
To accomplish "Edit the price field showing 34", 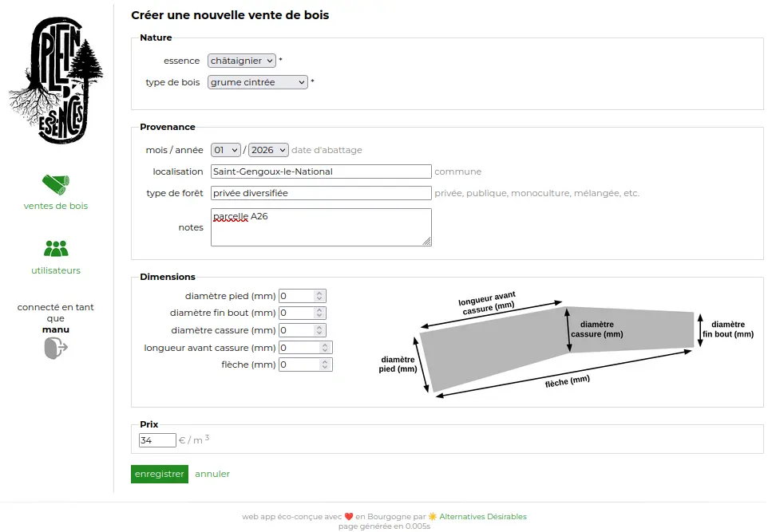I will click(x=156, y=439).
